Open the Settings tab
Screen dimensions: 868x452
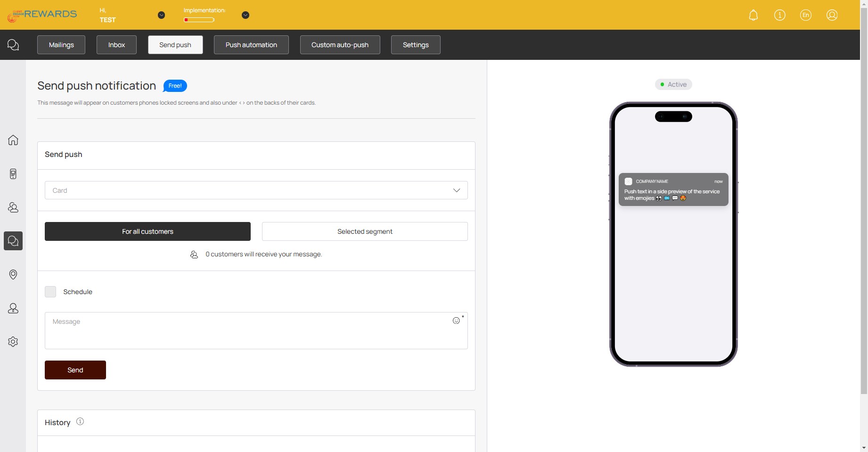pos(416,45)
